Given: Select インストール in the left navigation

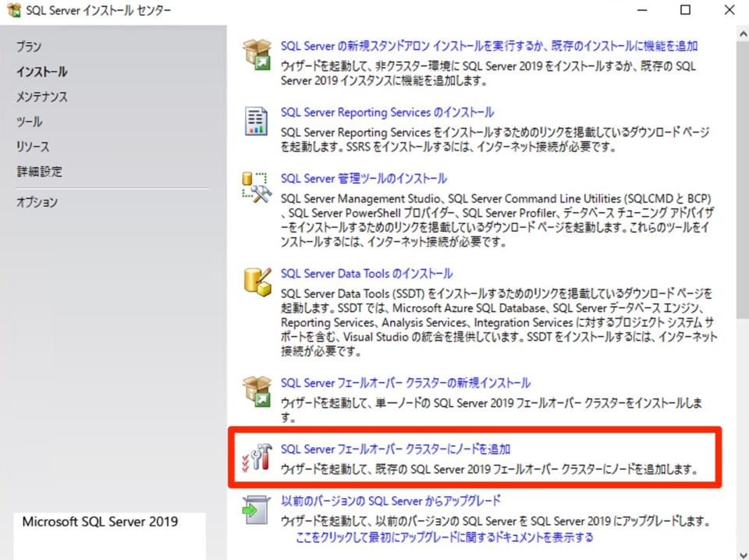Looking at the screenshot, I should [41, 72].
